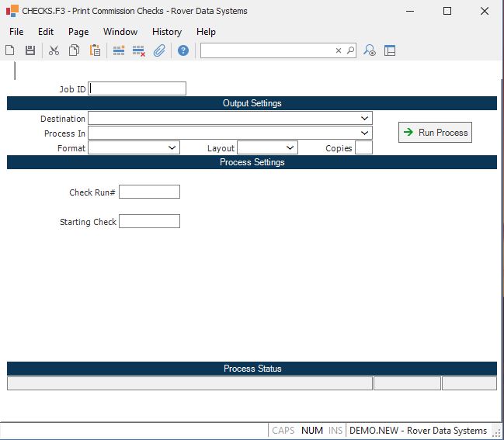This screenshot has height=440, width=504.
Task: Open the Format dropdown list
Action: click(172, 147)
